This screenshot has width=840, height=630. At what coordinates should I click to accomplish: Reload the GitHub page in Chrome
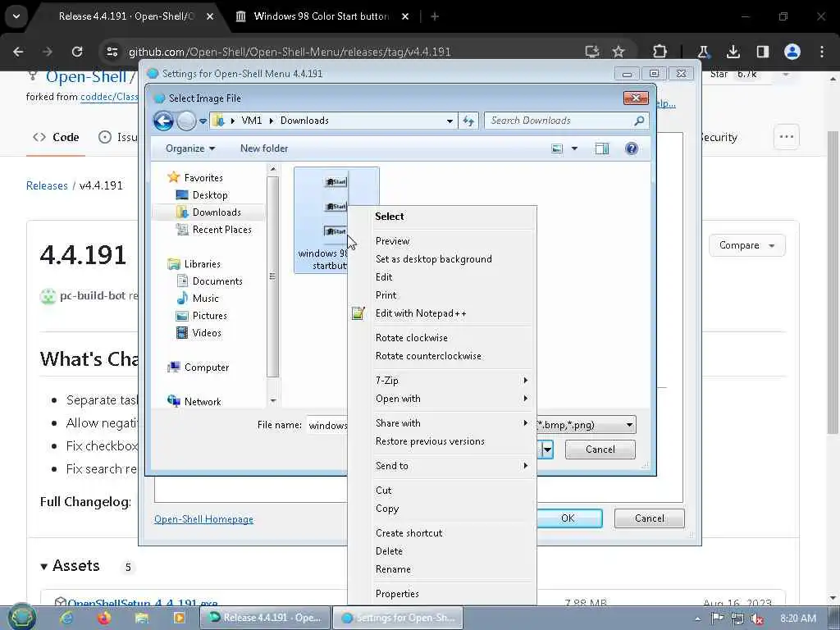click(77, 52)
